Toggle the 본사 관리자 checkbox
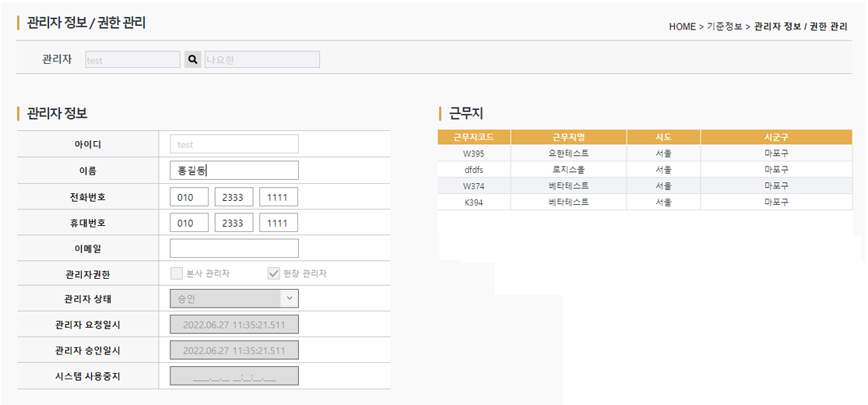The width and height of the screenshot is (868, 405). (176, 273)
